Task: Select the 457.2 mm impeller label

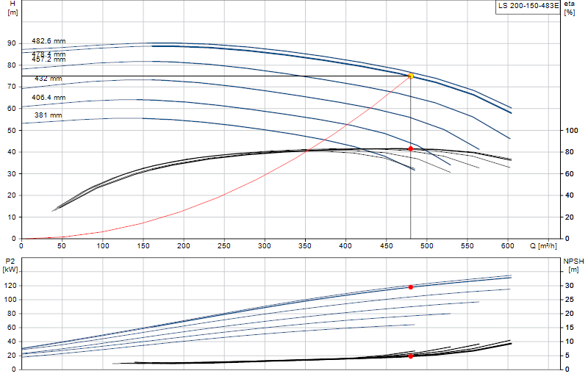Action: (x=49, y=60)
